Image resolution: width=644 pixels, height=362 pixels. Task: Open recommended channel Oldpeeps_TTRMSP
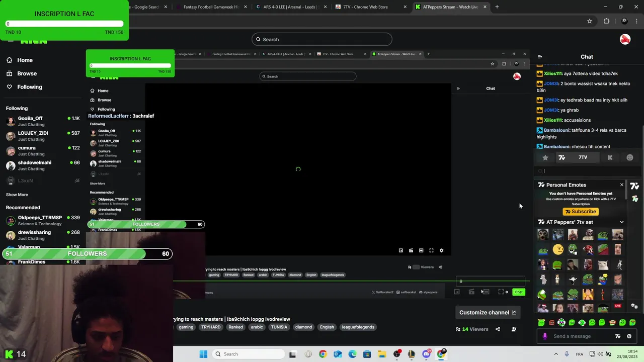pyautogui.click(x=43, y=220)
